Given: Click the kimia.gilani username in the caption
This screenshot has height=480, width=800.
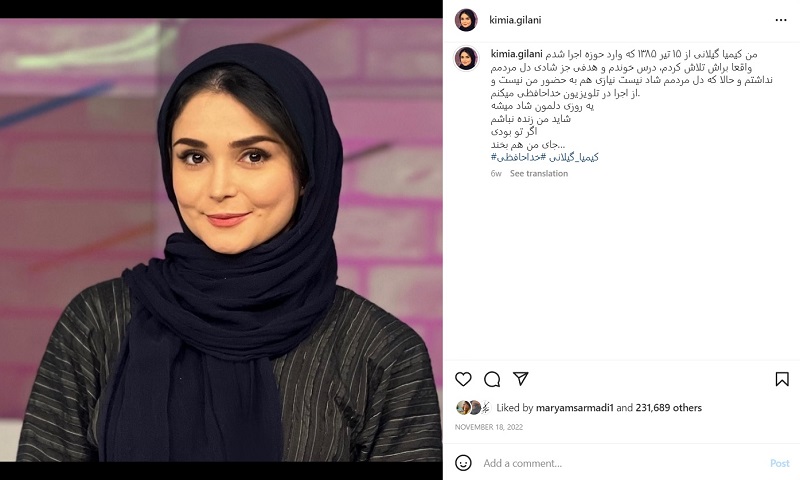Looking at the screenshot, I should click(x=516, y=54).
